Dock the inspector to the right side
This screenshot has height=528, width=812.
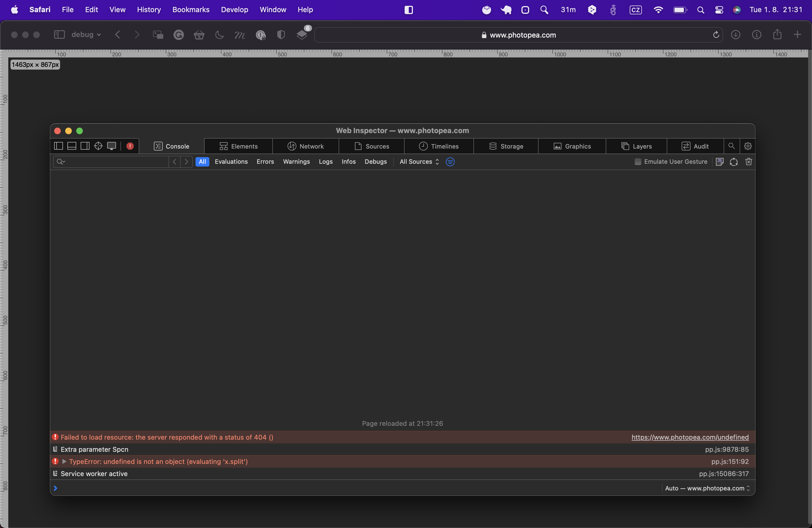(x=85, y=146)
